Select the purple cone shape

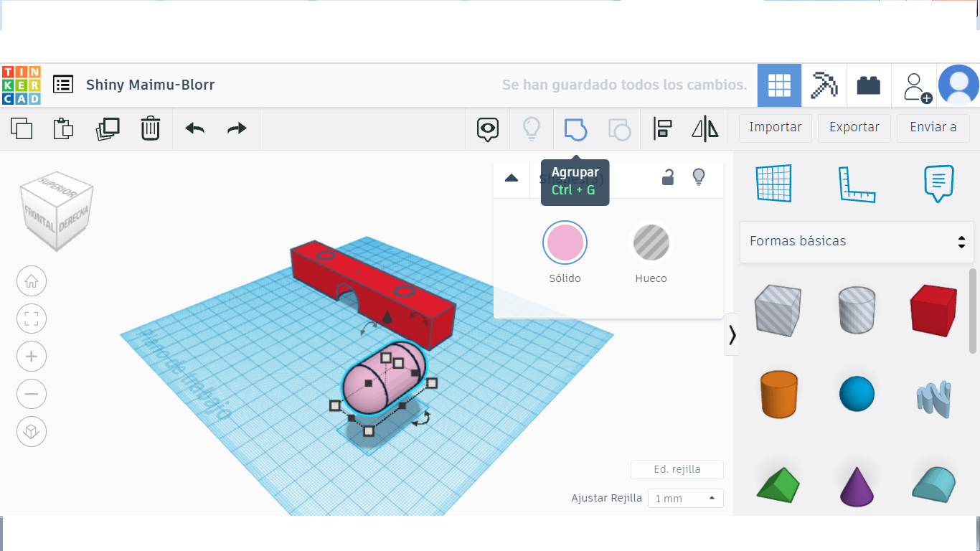pyautogui.click(x=856, y=486)
